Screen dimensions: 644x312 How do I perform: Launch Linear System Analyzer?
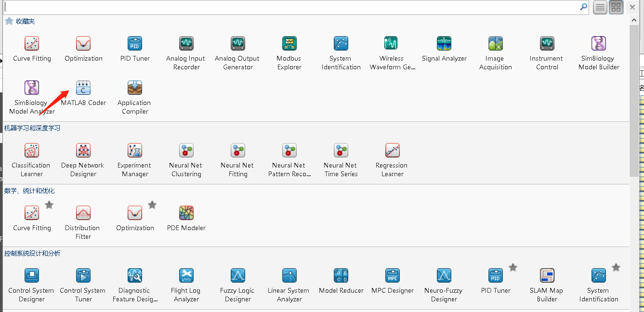(x=289, y=285)
